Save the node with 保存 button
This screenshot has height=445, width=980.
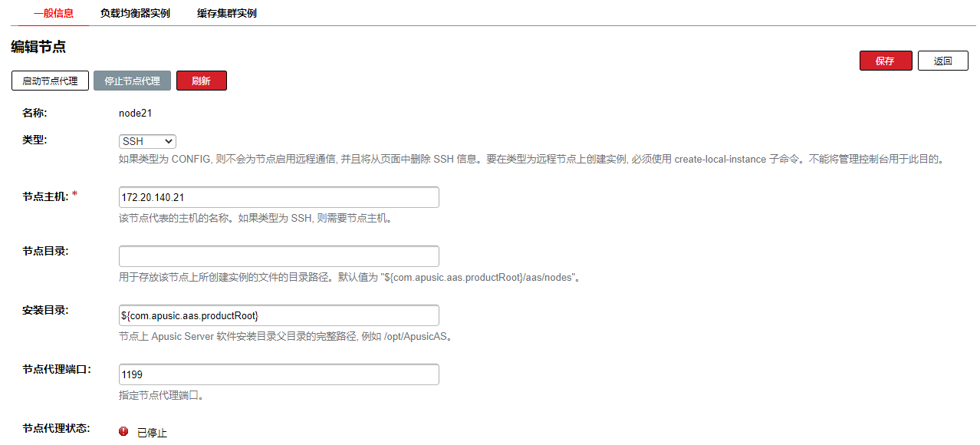coord(885,61)
